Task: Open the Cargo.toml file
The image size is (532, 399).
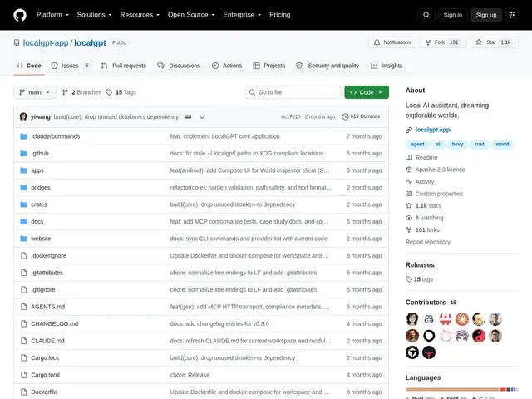Action: point(45,375)
